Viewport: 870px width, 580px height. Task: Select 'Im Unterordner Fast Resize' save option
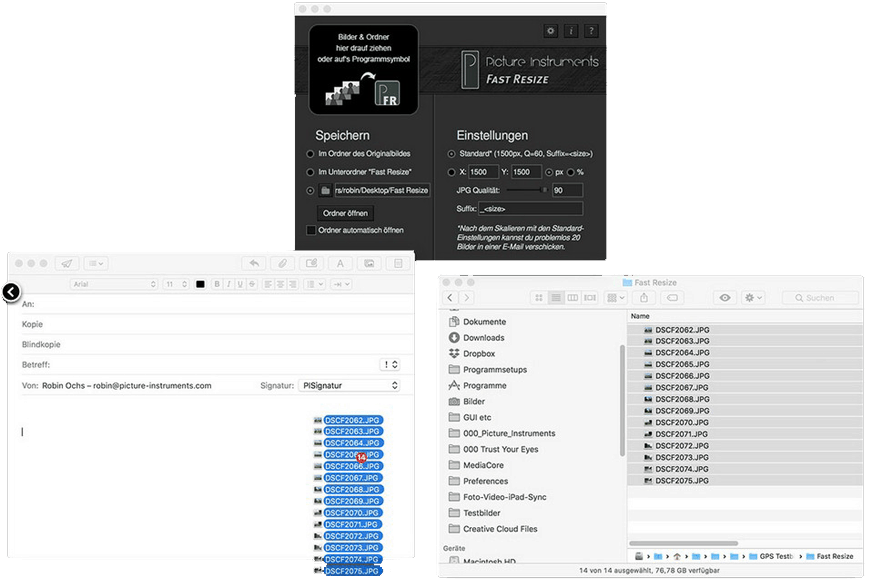pyautogui.click(x=310, y=172)
